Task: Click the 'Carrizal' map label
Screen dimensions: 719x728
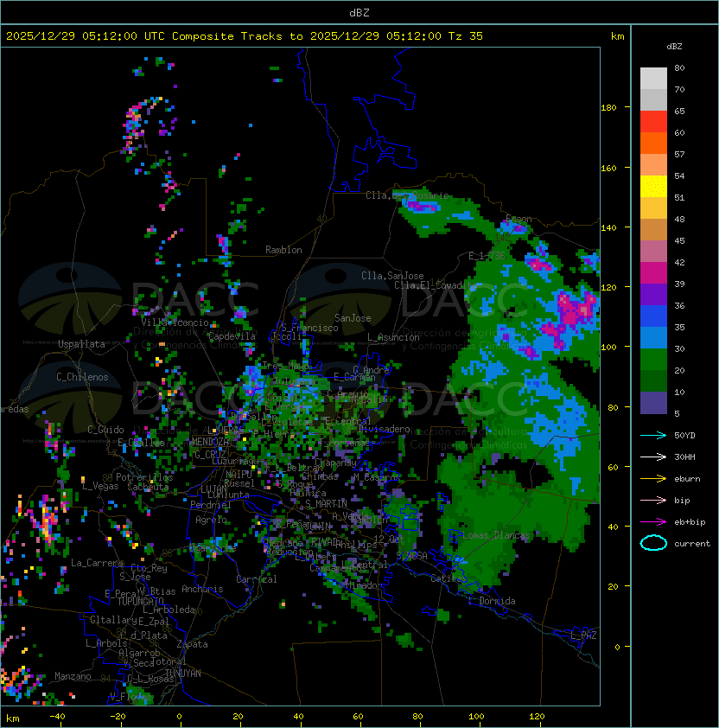Action: tap(257, 579)
